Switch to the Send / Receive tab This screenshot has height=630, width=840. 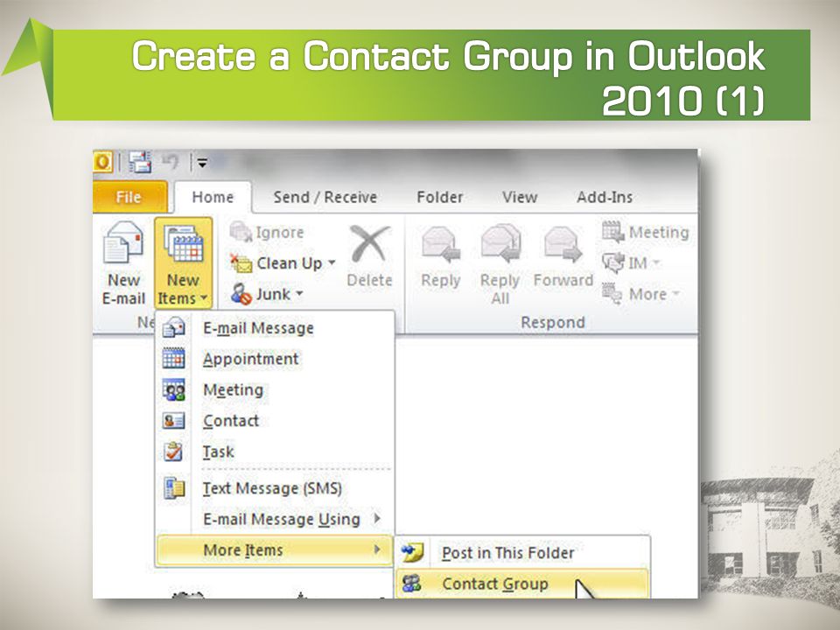tap(325, 197)
